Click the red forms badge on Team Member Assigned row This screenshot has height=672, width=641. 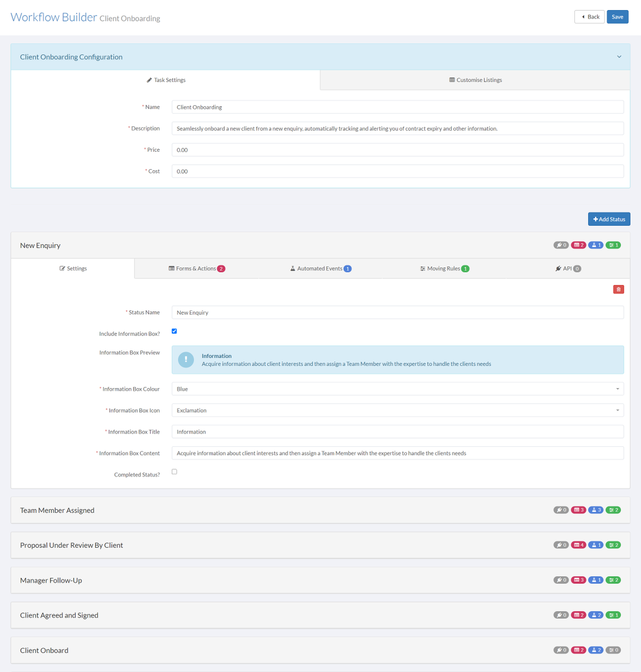pyautogui.click(x=578, y=510)
